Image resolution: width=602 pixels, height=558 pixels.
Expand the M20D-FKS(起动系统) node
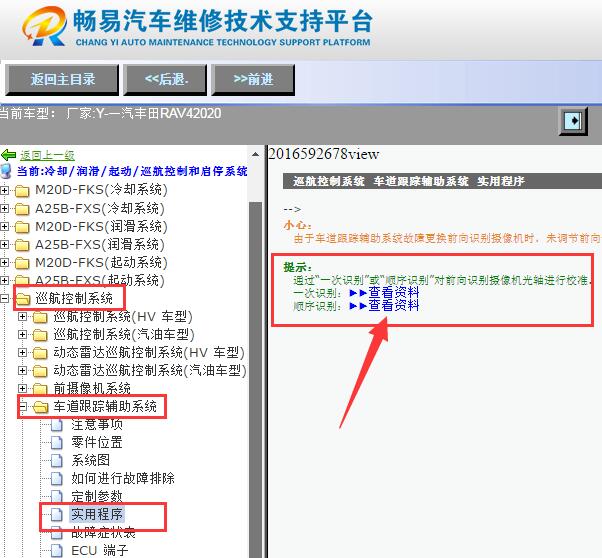point(4,263)
